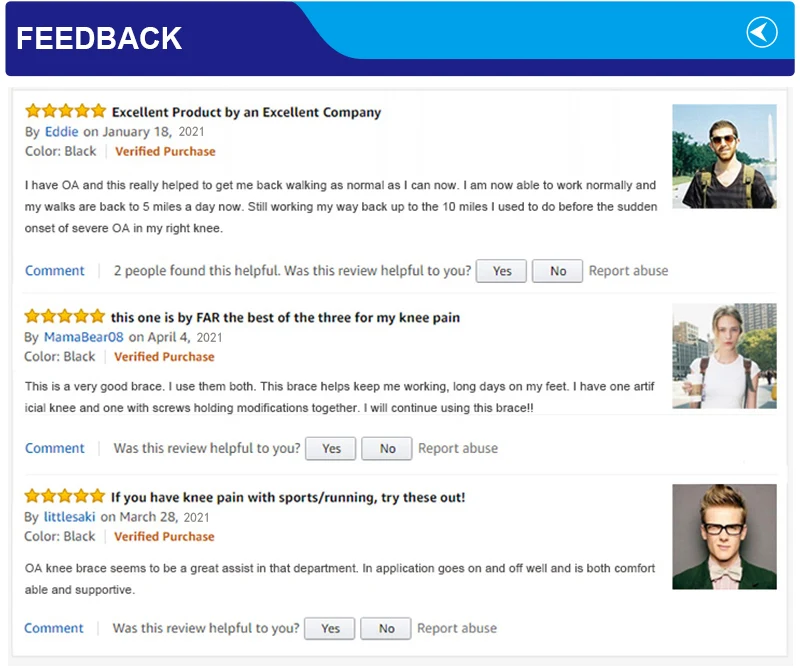
Task: Comment on Eddie's review
Action: point(55,271)
